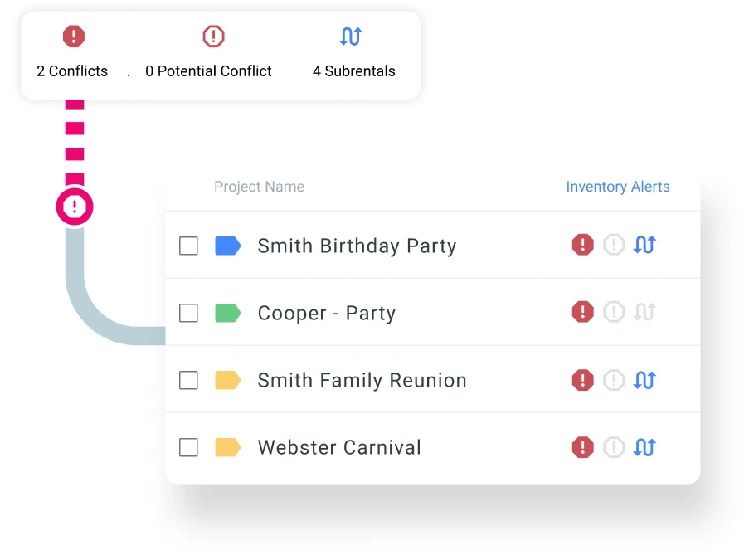The height and width of the screenshot is (560, 749).
Task: Click Webster Carnival blue subrental arrows icon
Action: [644, 447]
